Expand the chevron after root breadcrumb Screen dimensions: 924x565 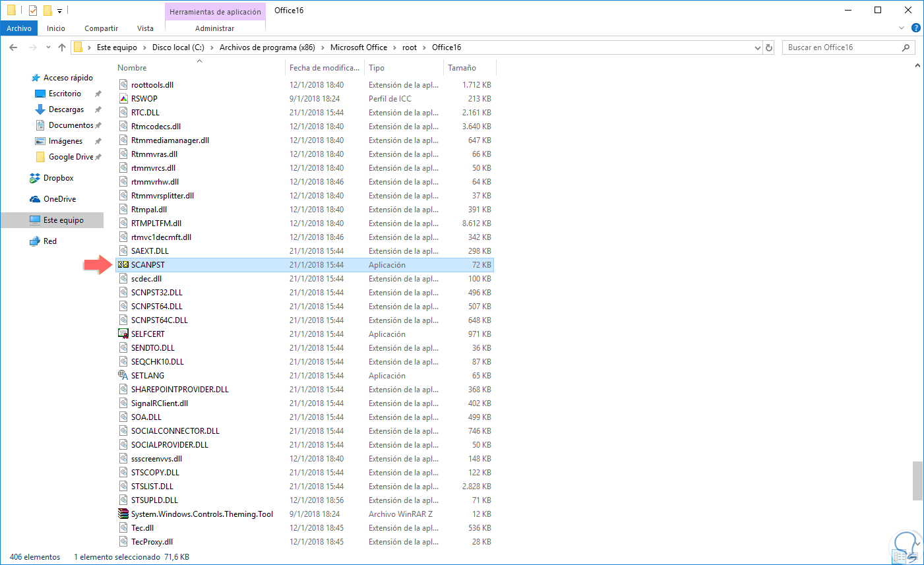[424, 47]
